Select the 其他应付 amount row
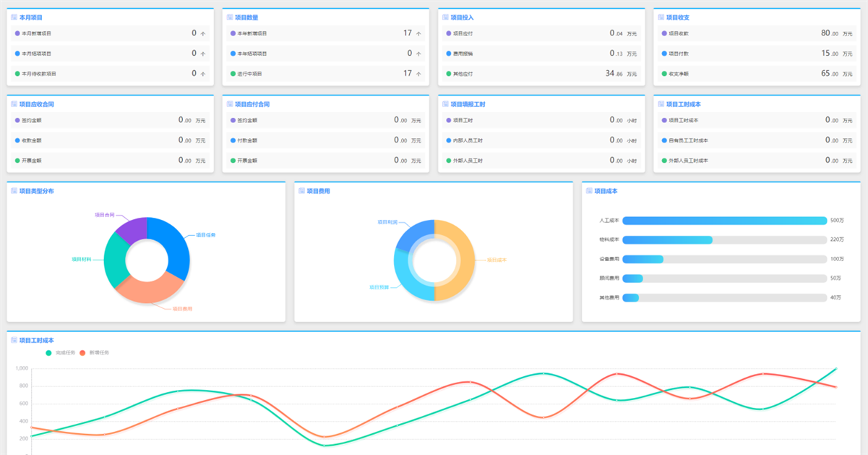868x455 pixels. coord(541,73)
